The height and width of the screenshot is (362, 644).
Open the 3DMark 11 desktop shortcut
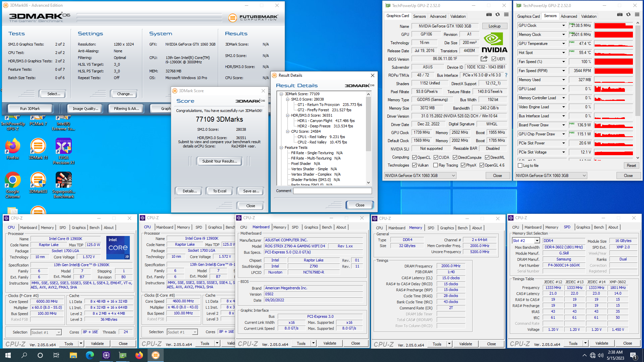(38, 149)
